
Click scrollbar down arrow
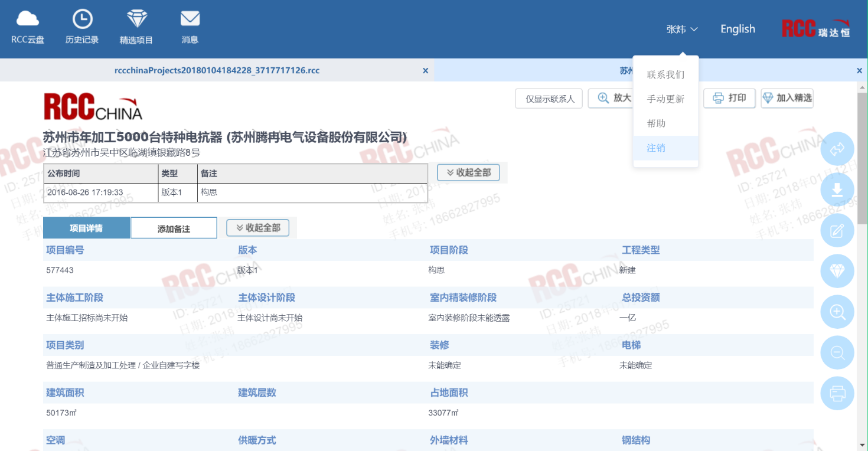863,446
